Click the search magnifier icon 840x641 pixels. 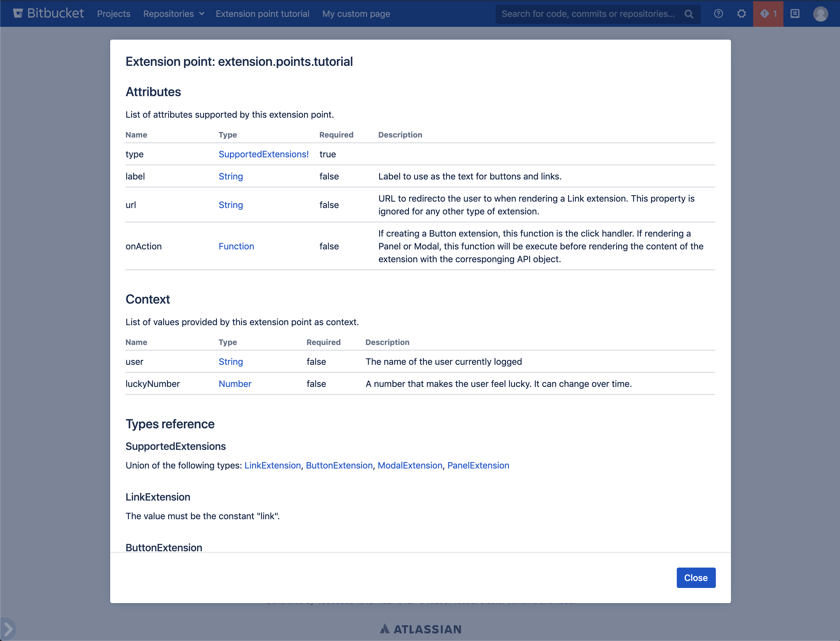pos(689,14)
